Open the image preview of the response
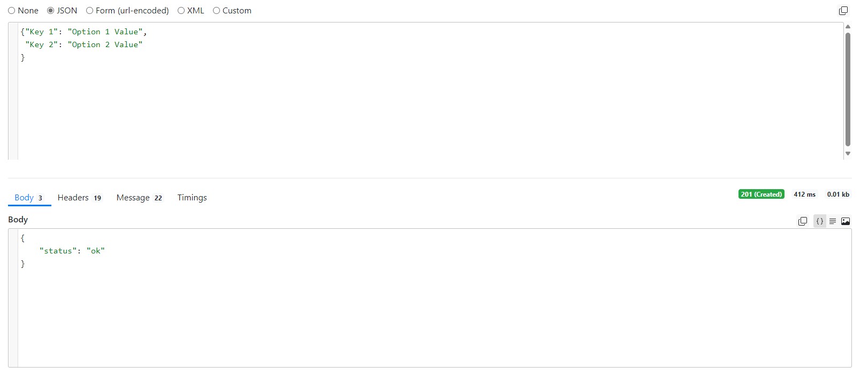Screen dimensions: 868x389 845,221
